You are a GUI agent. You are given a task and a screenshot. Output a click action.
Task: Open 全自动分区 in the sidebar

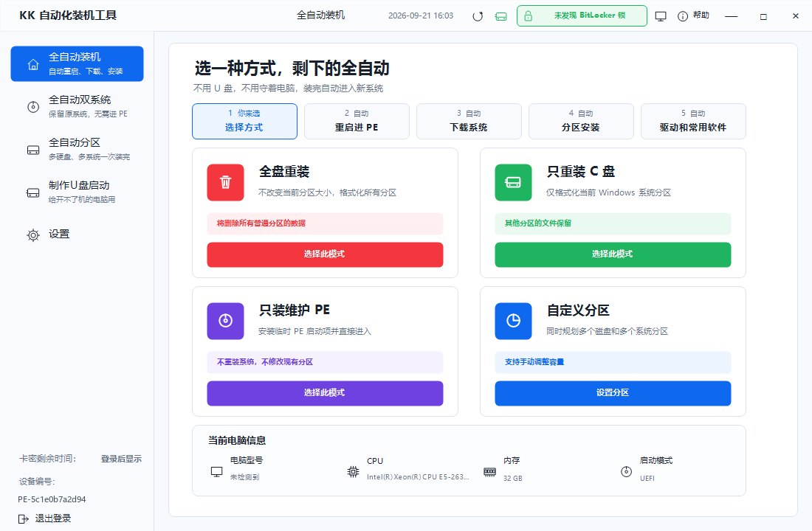[x=78, y=150]
